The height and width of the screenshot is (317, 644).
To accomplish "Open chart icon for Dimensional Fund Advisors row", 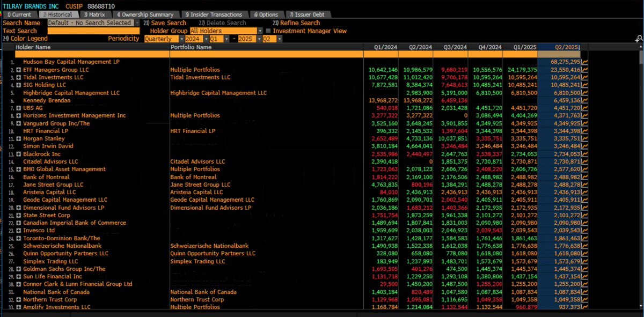I will (x=585, y=208).
